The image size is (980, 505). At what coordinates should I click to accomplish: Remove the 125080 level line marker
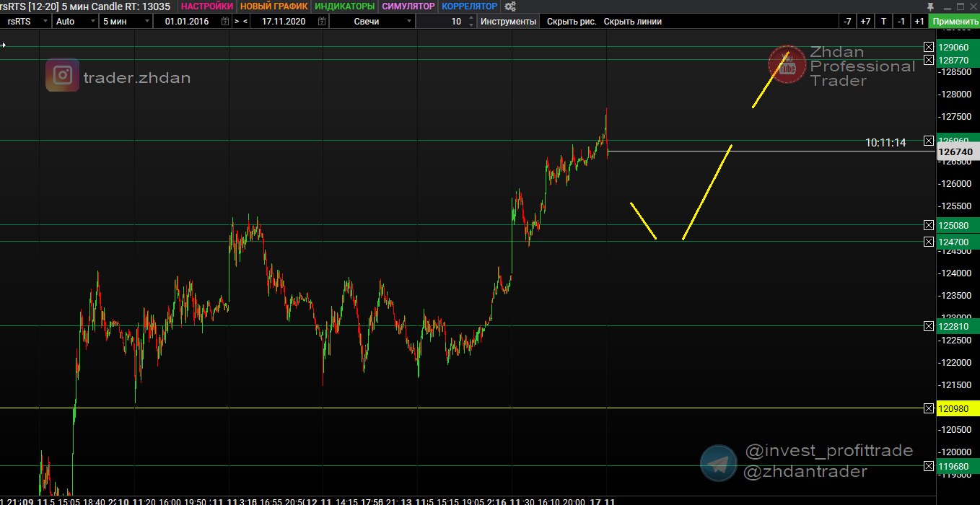[929, 226]
